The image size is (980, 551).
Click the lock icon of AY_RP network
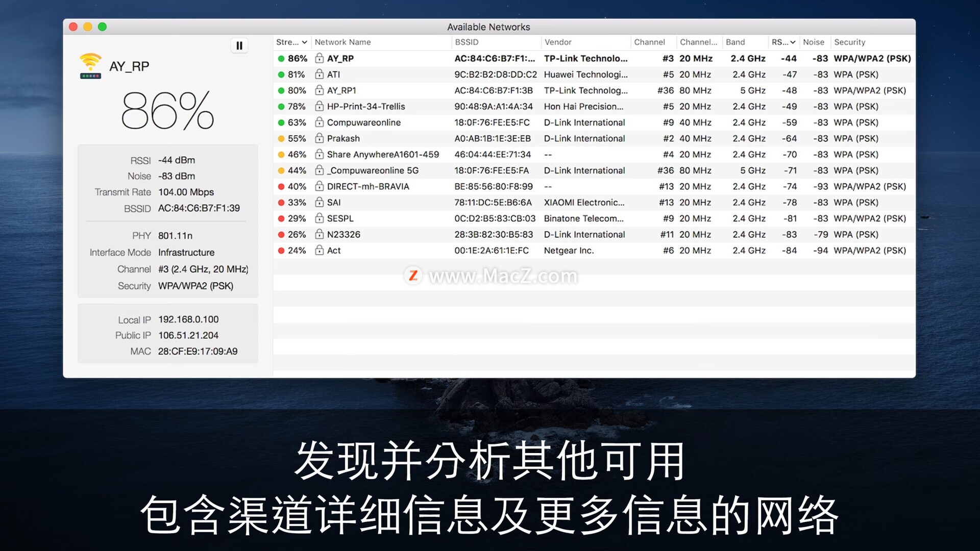pyautogui.click(x=320, y=58)
